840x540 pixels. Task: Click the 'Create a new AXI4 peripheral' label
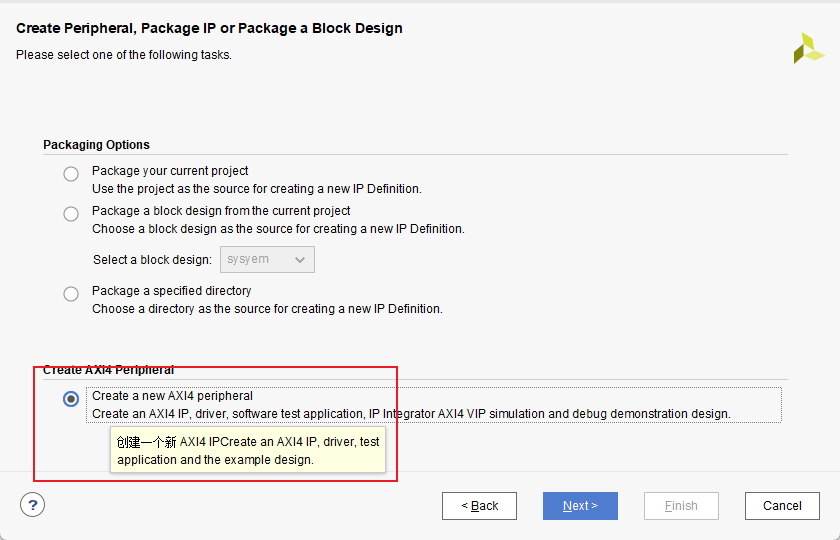pos(172,396)
